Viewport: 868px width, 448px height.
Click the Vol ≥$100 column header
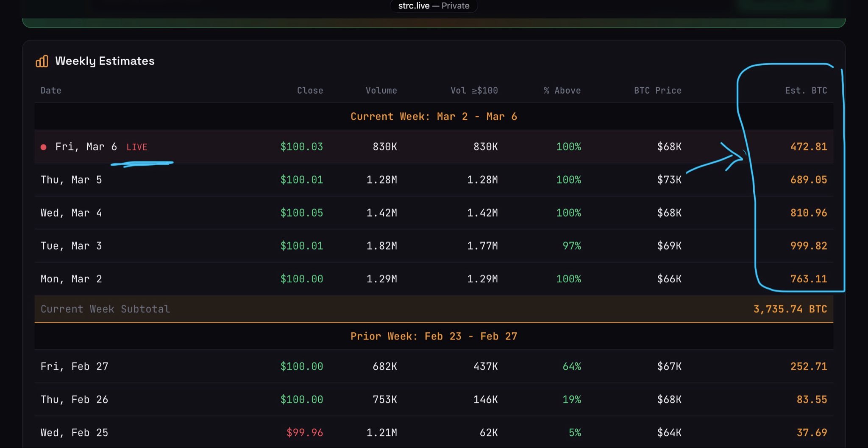pyautogui.click(x=474, y=91)
